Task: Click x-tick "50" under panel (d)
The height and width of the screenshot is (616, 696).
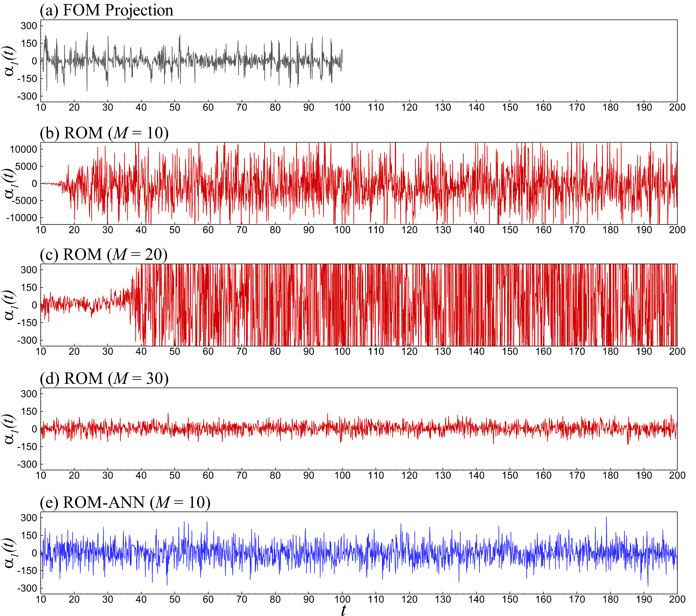Action: coord(175,475)
